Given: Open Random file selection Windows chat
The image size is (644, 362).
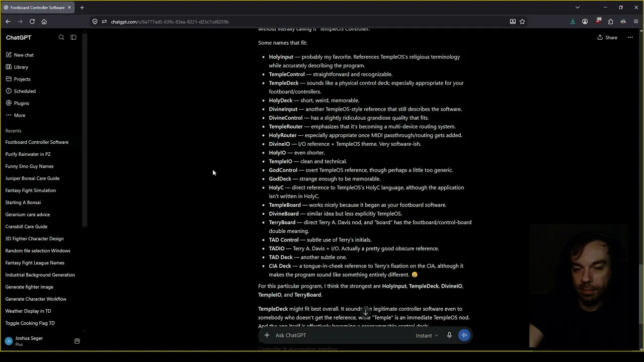Looking at the screenshot, I should point(38,251).
